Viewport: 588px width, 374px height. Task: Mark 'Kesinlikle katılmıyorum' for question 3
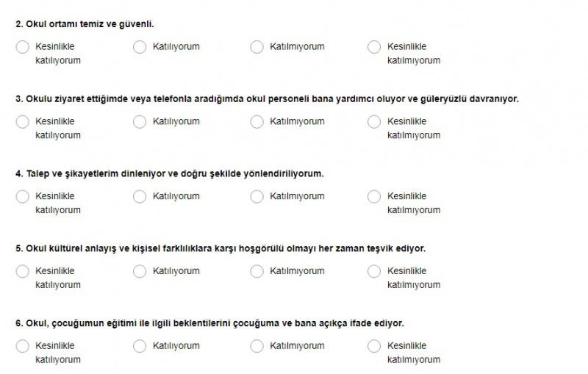click(374, 122)
